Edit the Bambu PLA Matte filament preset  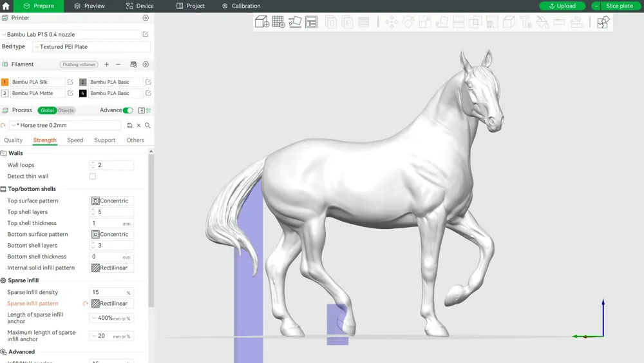coord(70,93)
